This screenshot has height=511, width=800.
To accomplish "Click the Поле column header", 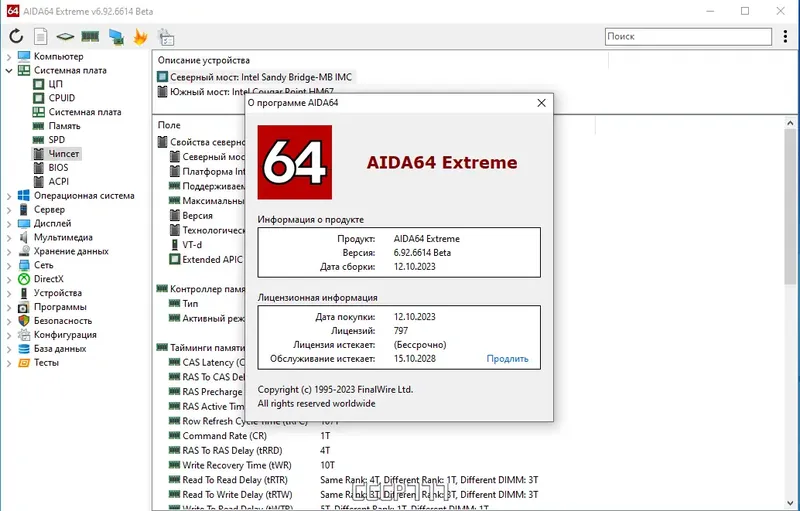I will click(x=169, y=125).
